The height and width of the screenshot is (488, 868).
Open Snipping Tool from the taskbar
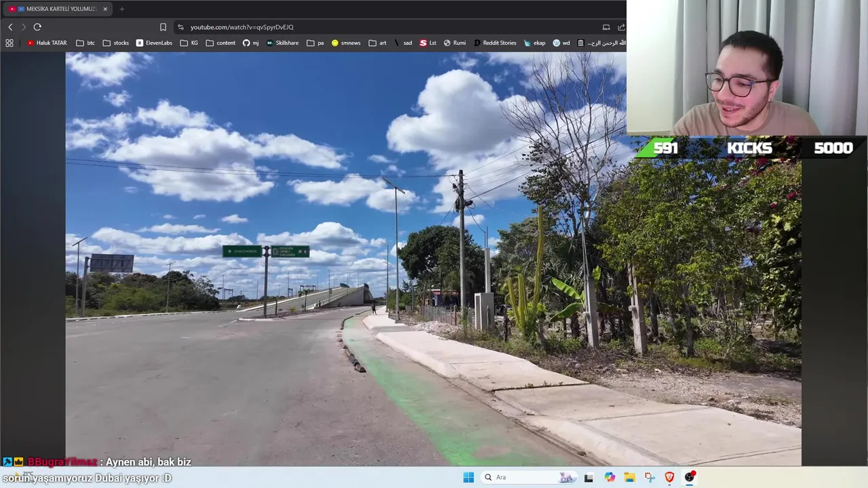[650, 477]
